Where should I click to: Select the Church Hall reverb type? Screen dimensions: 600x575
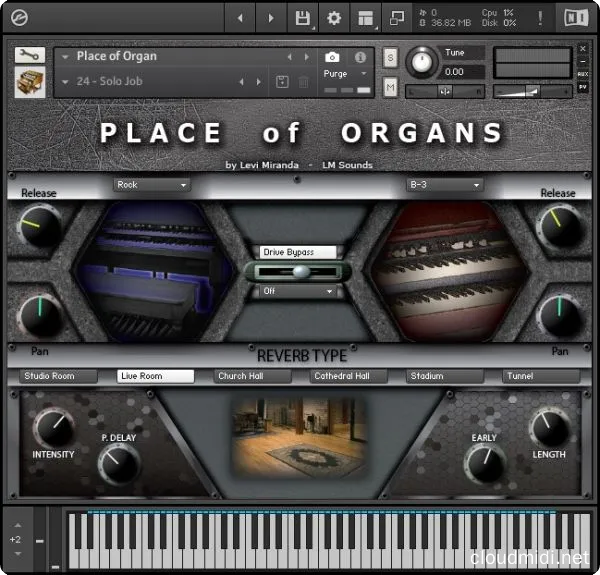(254, 376)
